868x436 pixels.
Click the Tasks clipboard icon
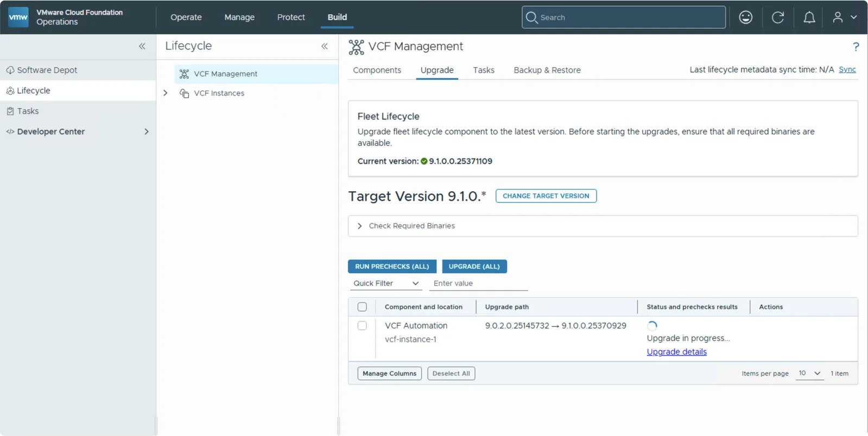(10, 111)
